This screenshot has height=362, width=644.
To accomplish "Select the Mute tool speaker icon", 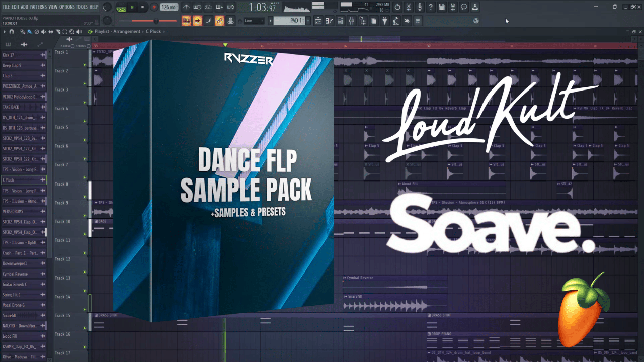I will (x=44, y=32).
